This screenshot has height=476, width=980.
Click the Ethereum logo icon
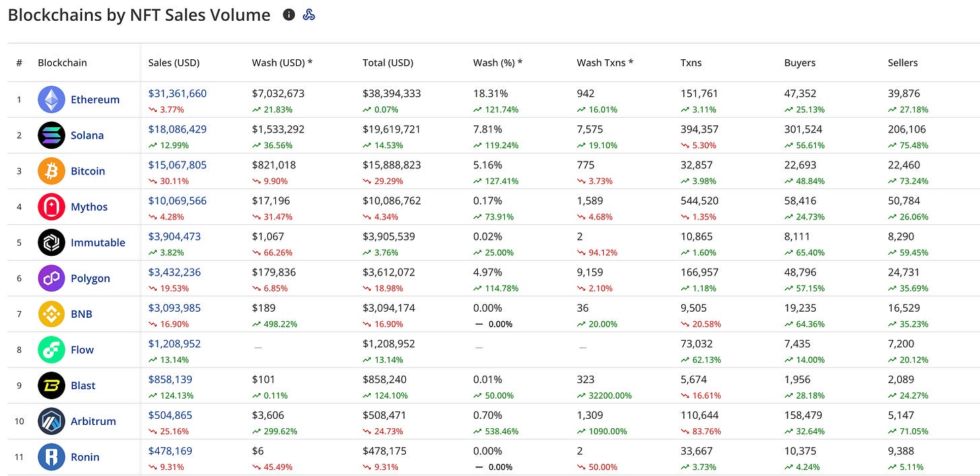(x=51, y=100)
